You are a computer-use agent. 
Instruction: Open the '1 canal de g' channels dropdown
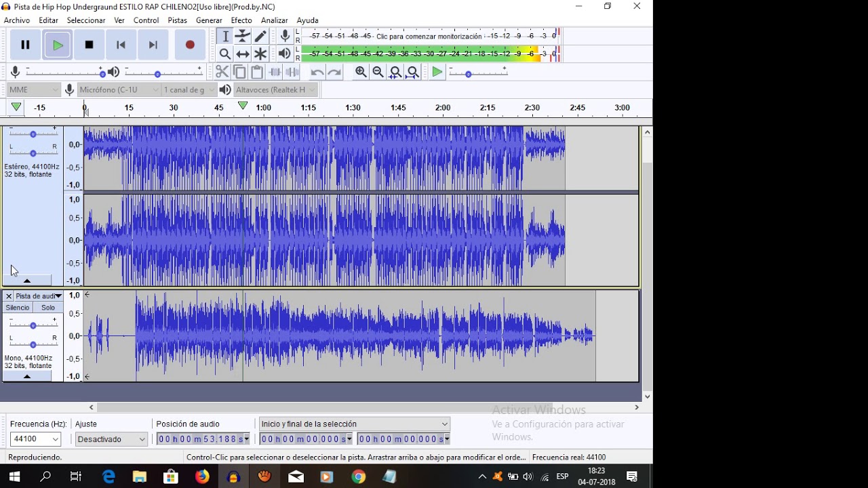click(x=189, y=89)
